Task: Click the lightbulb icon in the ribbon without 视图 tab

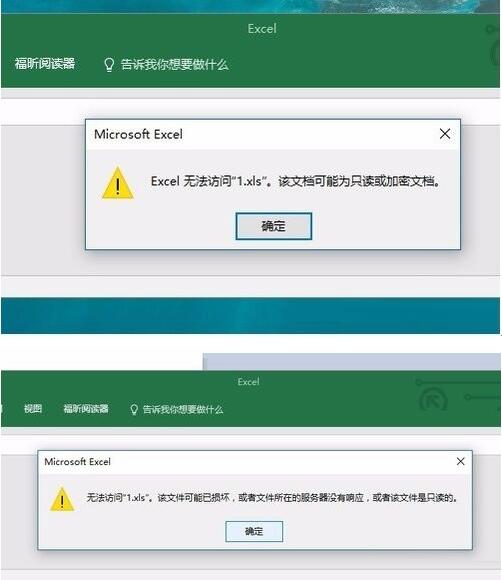Action: (x=109, y=65)
